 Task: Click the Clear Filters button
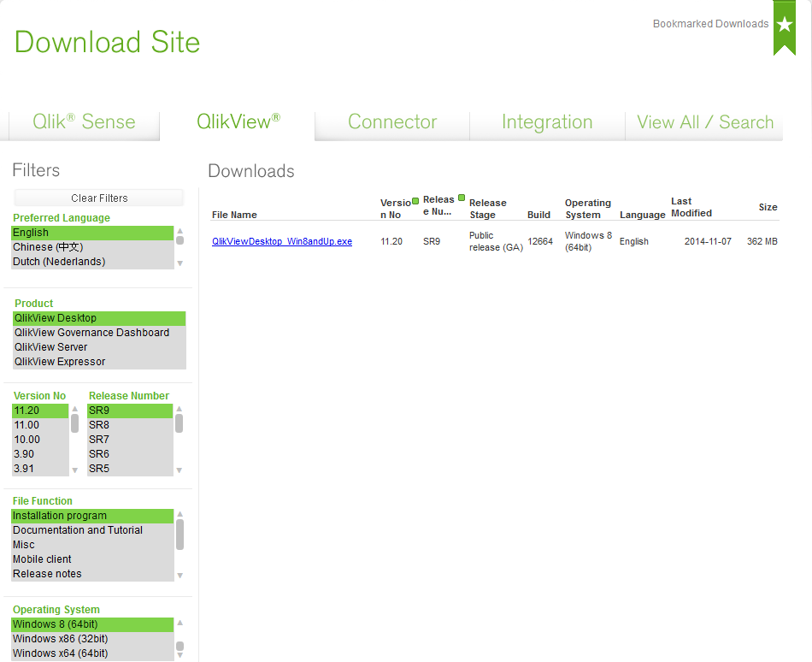coord(99,198)
